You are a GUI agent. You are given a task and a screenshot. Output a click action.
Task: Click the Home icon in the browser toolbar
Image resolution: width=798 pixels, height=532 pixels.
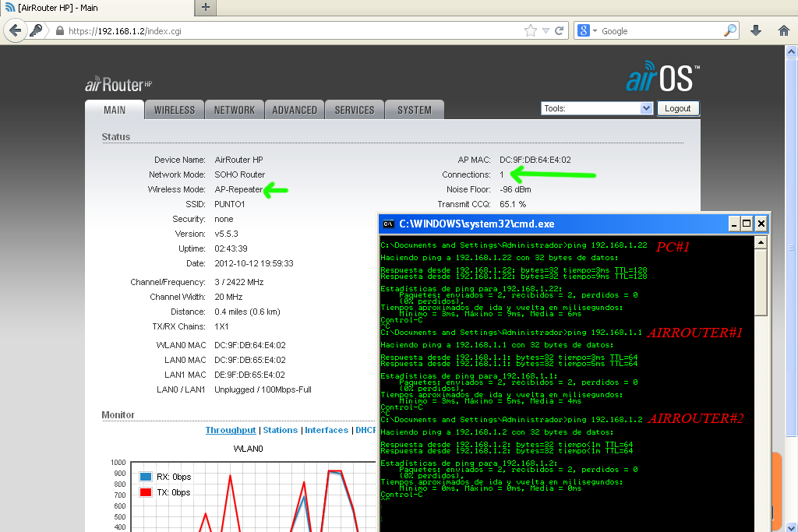[785, 30]
